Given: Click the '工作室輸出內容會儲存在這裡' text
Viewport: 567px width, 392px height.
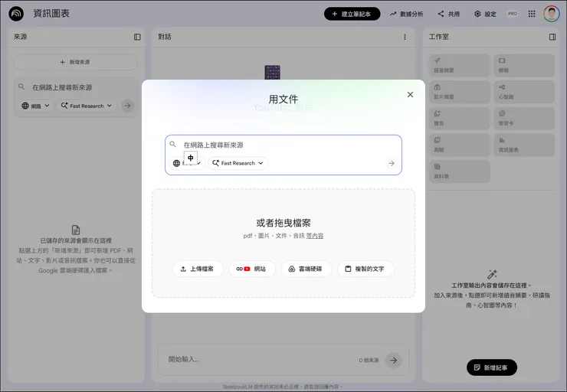Looking at the screenshot, I should pos(492,286).
